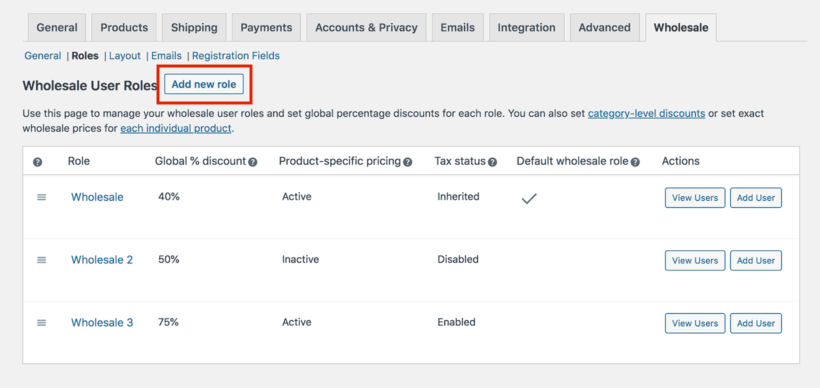Screen dimensions: 820x388
Task: Open the Integration tab
Action: pos(527,28)
